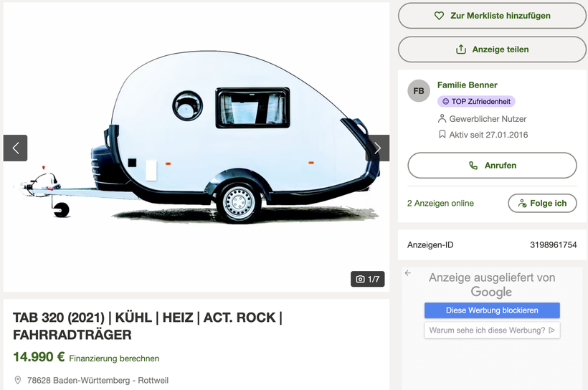Click heart icon to save listing
The width and height of the screenshot is (588, 390).
(x=440, y=16)
